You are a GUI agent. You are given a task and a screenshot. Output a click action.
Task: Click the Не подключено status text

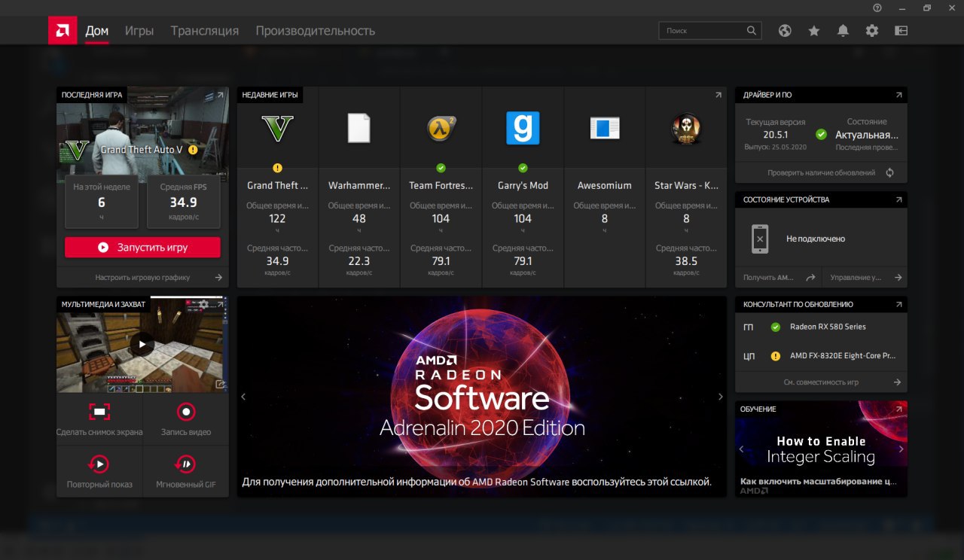tap(816, 239)
